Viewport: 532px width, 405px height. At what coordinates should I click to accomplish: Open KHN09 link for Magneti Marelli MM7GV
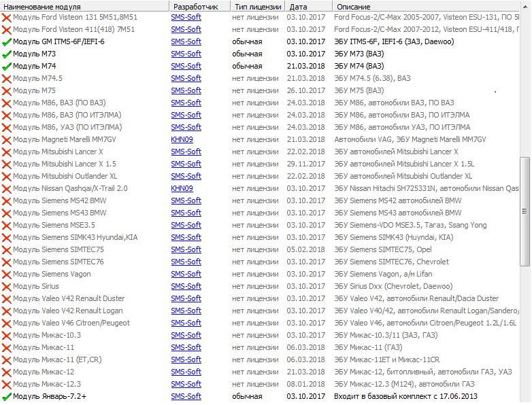182,140
